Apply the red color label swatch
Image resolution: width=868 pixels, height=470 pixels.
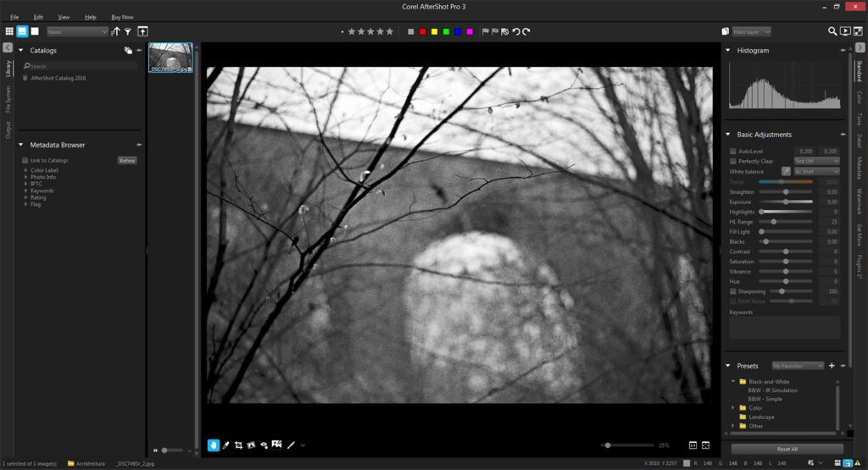pyautogui.click(x=422, y=31)
